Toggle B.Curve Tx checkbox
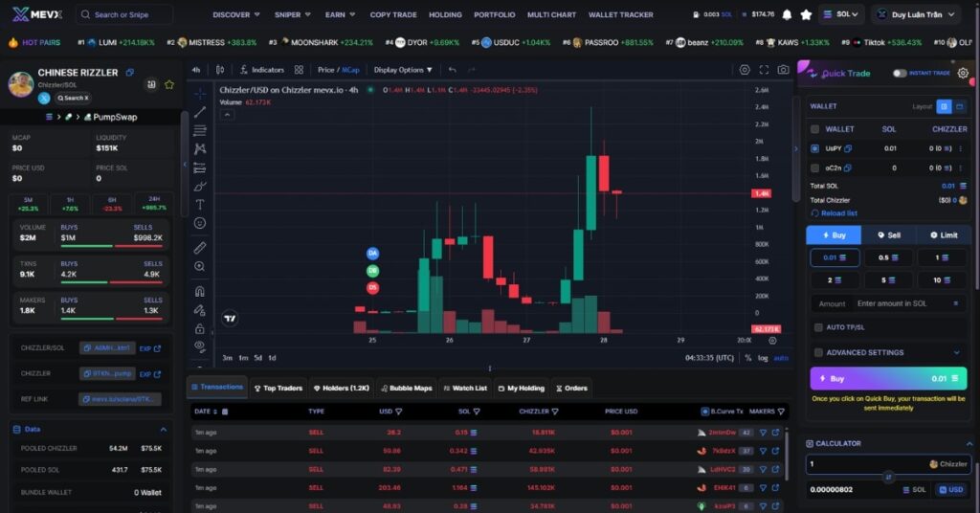980x513 pixels. pos(705,412)
